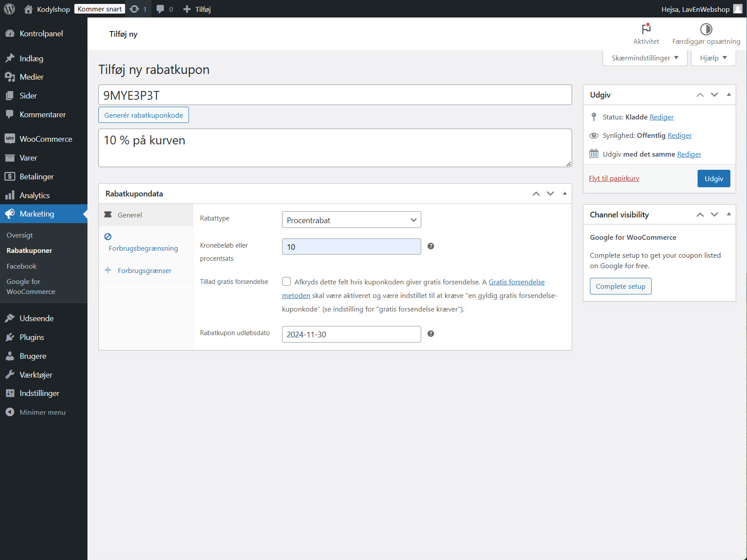This screenshot has width=747, height=560.
Task: Collapse the Rabatkupondata panel
Action: (565, 193)
